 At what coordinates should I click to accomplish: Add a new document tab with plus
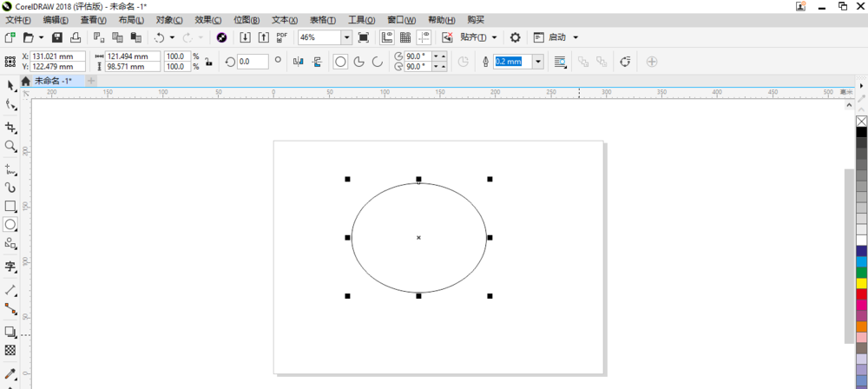[x=91, y=81]
